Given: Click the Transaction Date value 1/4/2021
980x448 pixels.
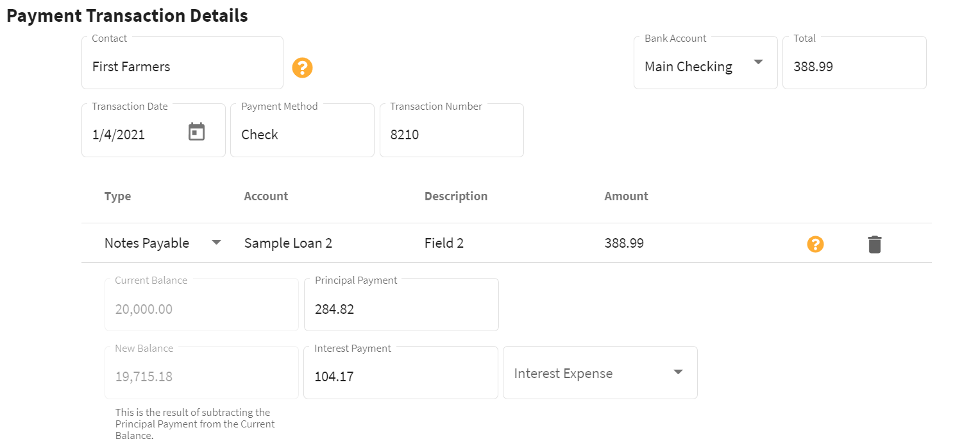Looking at the screenshot, I should 119,135.
